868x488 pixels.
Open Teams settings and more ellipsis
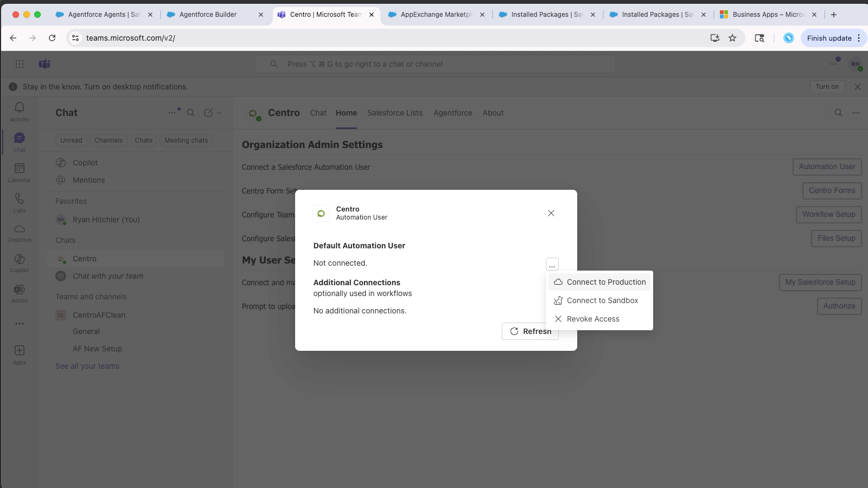point(833,64)
